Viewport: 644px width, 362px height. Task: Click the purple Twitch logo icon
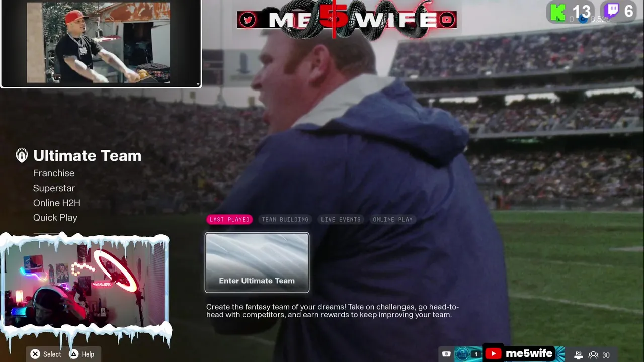click(612, 11)
